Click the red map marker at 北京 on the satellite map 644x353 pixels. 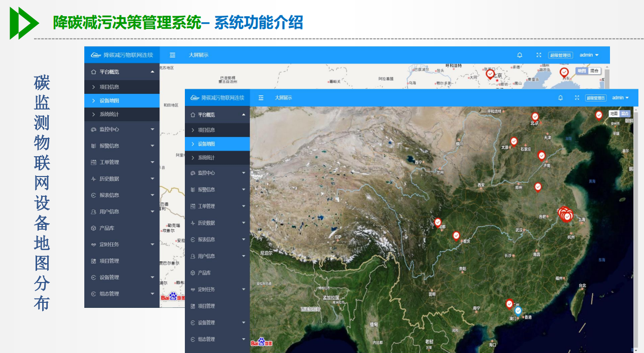coord(535,117)
